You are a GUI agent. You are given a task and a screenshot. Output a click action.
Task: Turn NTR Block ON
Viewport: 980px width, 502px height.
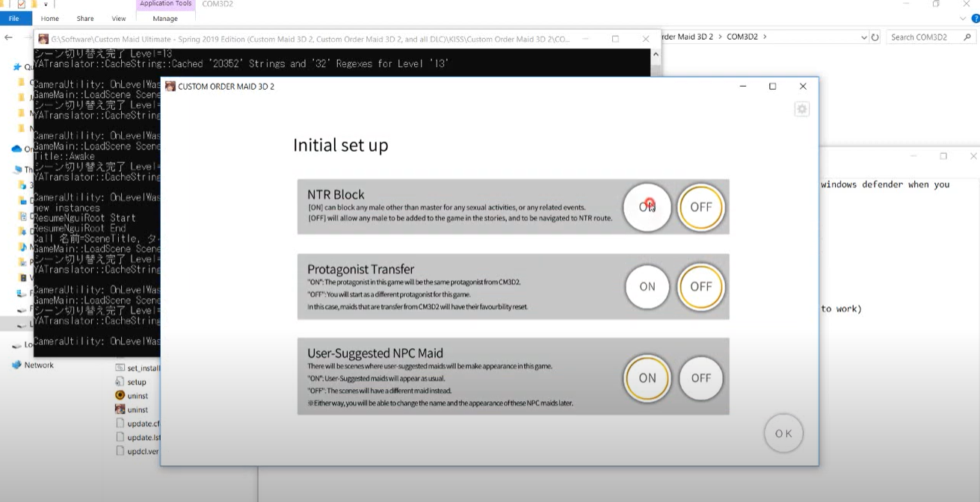click(647, 207)
